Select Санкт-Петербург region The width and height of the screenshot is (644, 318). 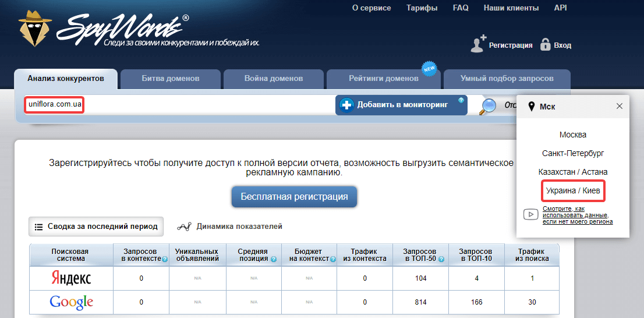572,153
